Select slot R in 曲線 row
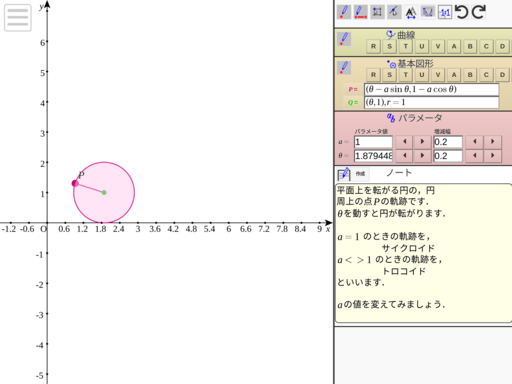 point(373,46)
